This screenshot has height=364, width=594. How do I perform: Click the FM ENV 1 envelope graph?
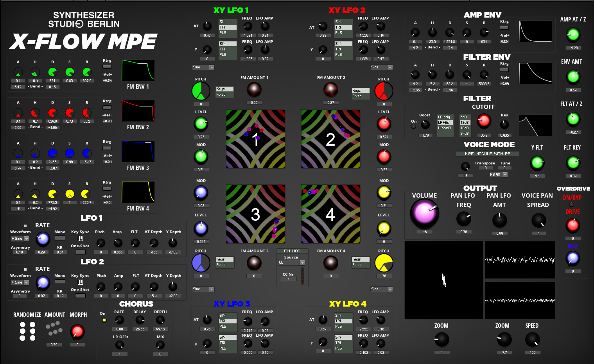click(x=138, y=70)
